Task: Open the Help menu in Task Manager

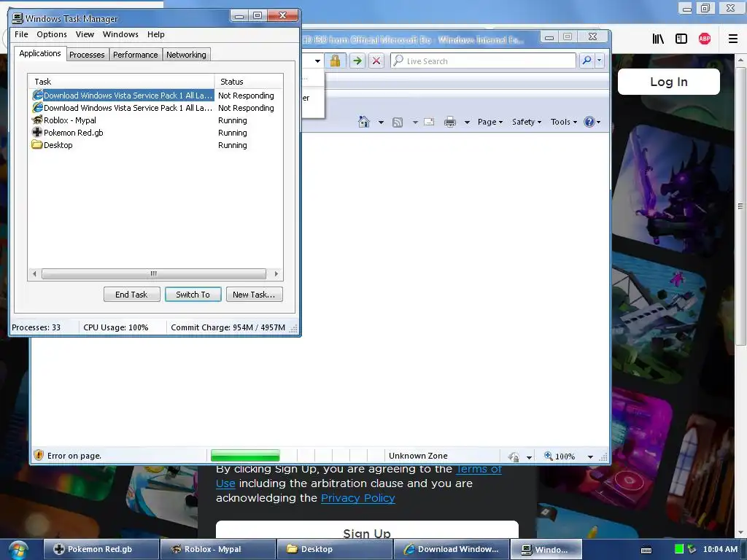Action: pos(156,34)
